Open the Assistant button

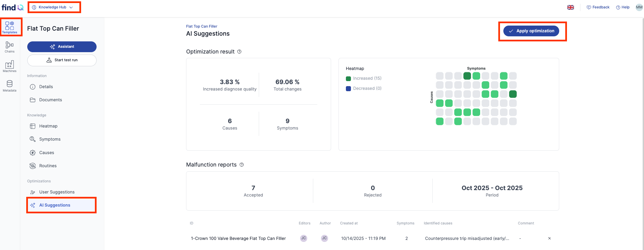coord(62,47)
